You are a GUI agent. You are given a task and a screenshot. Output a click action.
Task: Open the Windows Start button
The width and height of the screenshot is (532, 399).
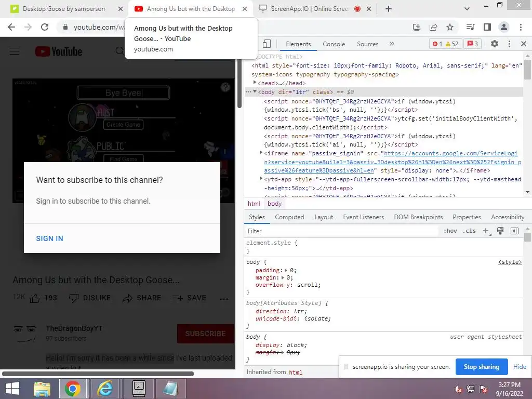[12, 389]
